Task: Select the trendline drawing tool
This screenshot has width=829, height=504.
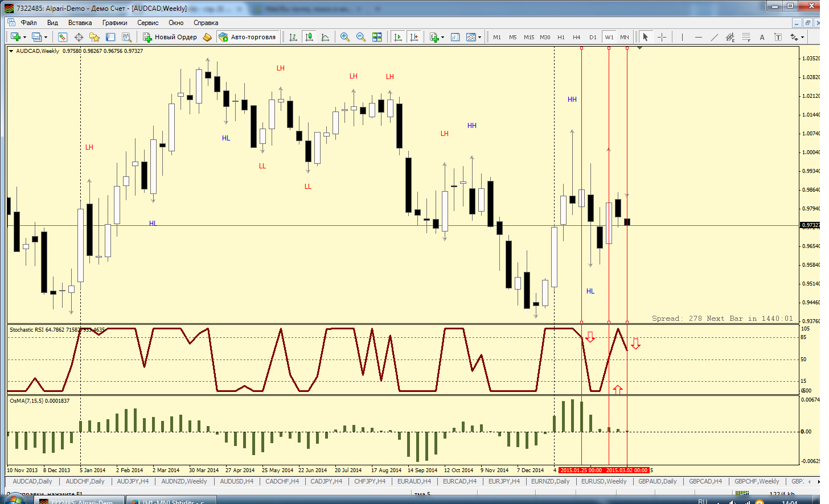Action: pyautogui.click(x=714, y=37)
